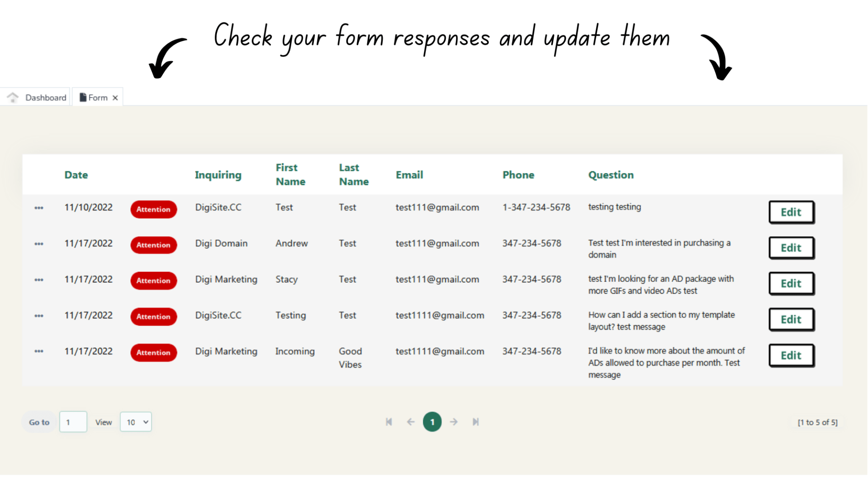Click the Go to button

click(x=39, y=422)
